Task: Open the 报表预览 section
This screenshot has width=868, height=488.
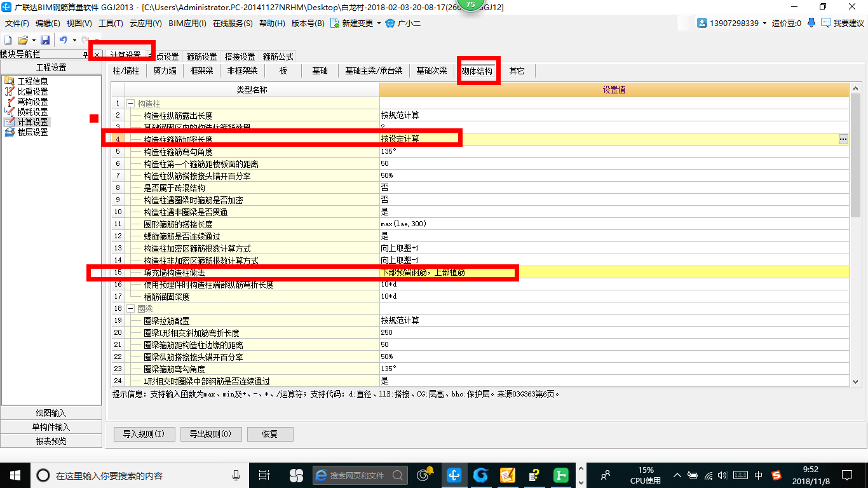Action: click(x=51, y=441)
